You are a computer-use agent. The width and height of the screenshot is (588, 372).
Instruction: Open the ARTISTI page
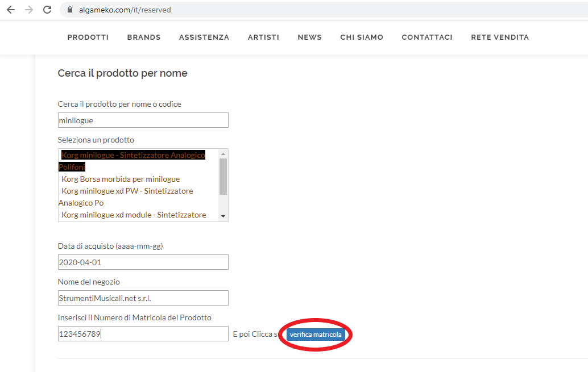[x=263, y=37]
